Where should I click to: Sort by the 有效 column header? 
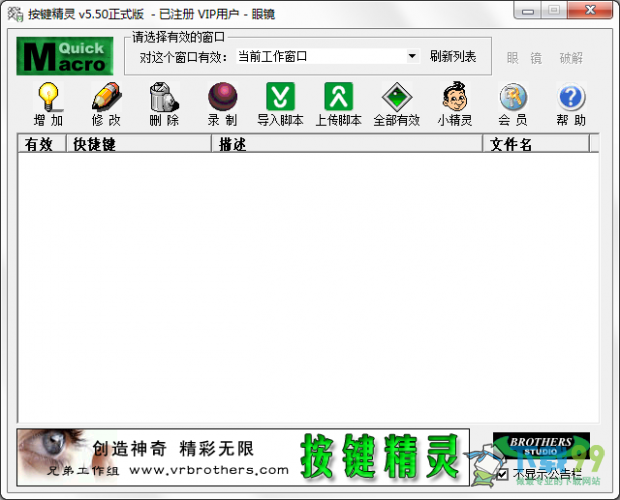[42, 144]
